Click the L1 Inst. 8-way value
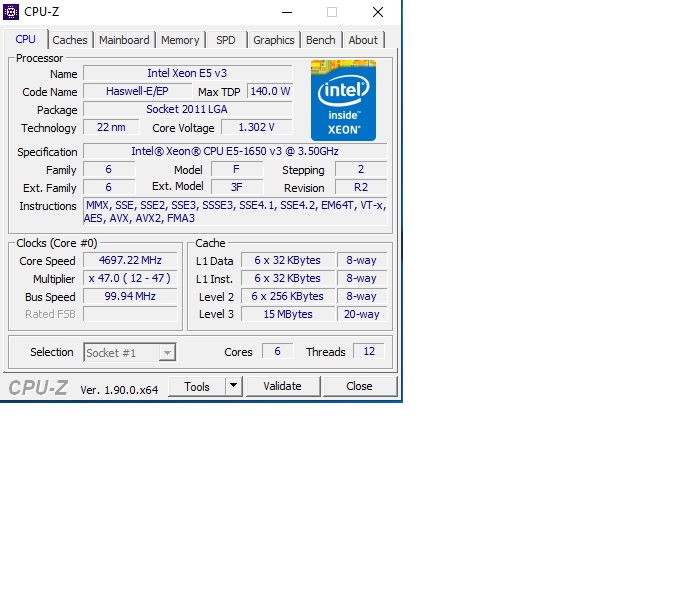The image size is (698, 600). pos(361,278)
